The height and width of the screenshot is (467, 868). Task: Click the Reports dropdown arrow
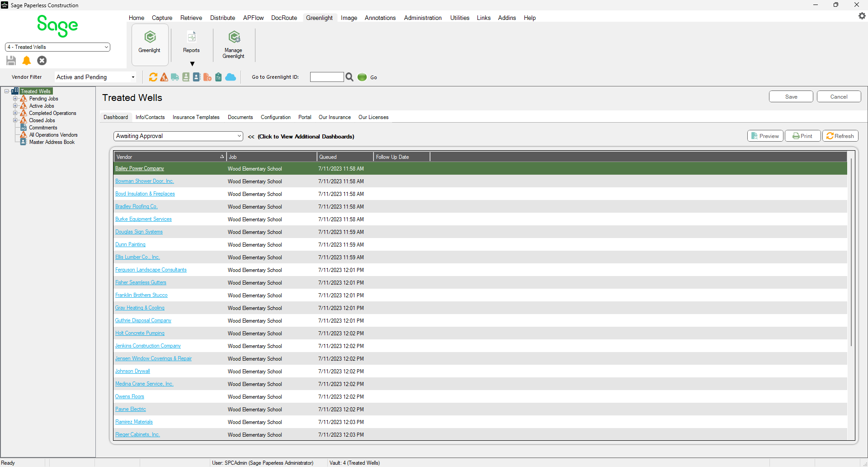[192, 64]
